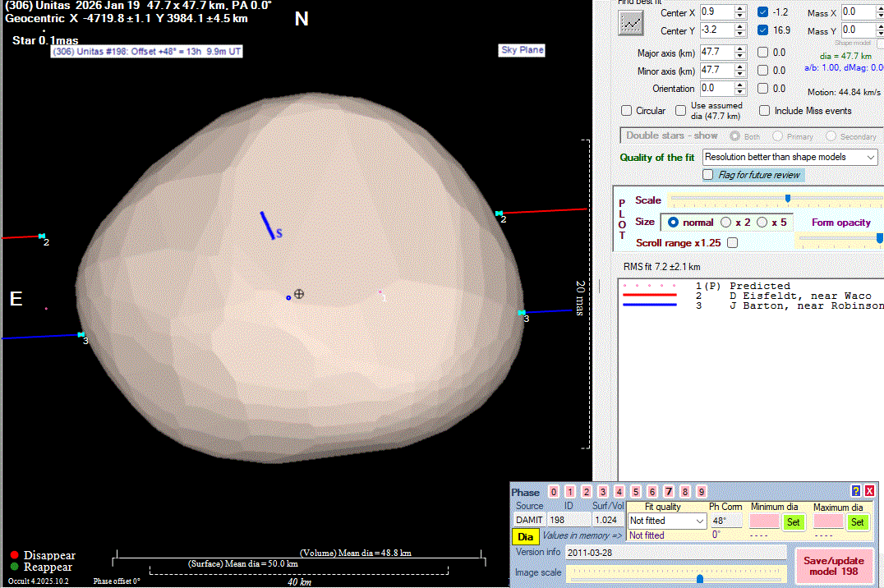This screenshot has width=884, height=588.
Task: Select phase number 0 box
Action: pyautogui.click(x=554, y=492)
